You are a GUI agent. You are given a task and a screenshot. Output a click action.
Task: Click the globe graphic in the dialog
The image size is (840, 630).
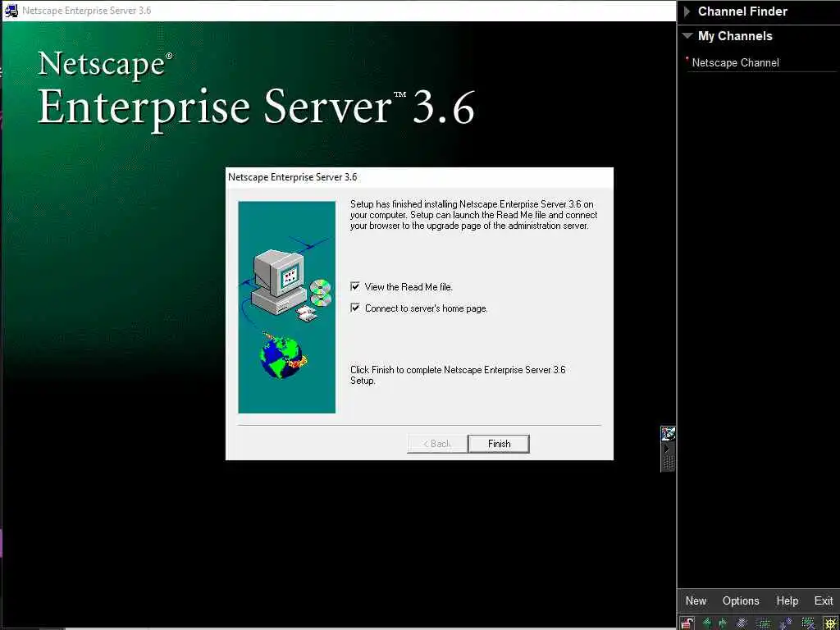(282, 355)
